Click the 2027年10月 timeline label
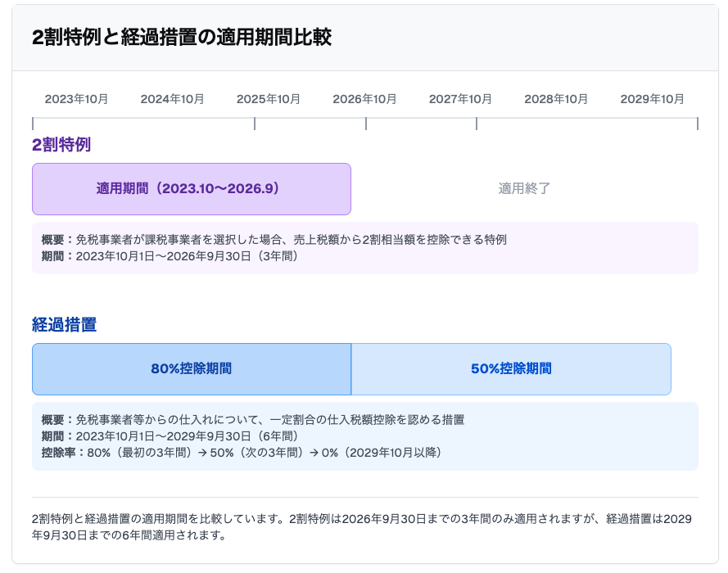Viewport: 728px width, 573px height. click(x=460, y=99)
